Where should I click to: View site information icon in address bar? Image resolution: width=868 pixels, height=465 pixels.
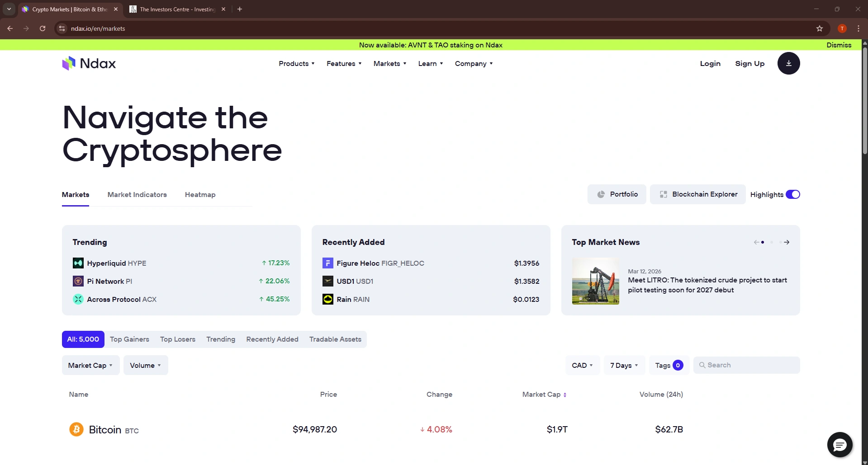[x=62, y=28]
